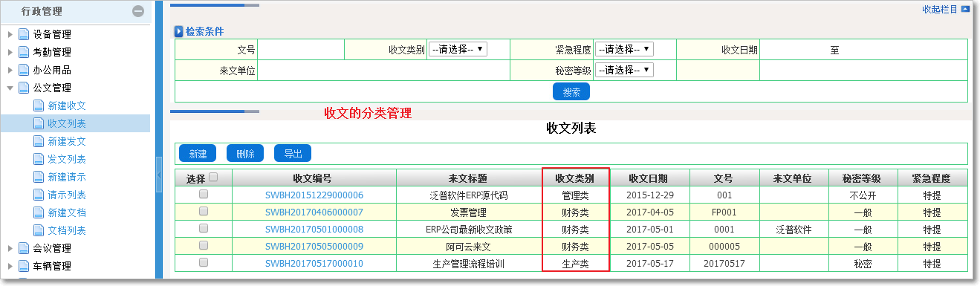
Task: Select 收文列表 in the sidebar
Action: click(x=67, y=123)
